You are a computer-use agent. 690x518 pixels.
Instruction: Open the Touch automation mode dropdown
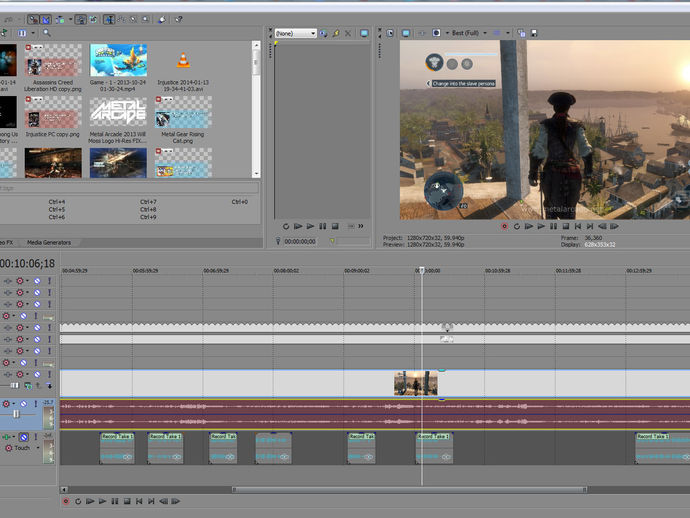click(x=38, y=448)
